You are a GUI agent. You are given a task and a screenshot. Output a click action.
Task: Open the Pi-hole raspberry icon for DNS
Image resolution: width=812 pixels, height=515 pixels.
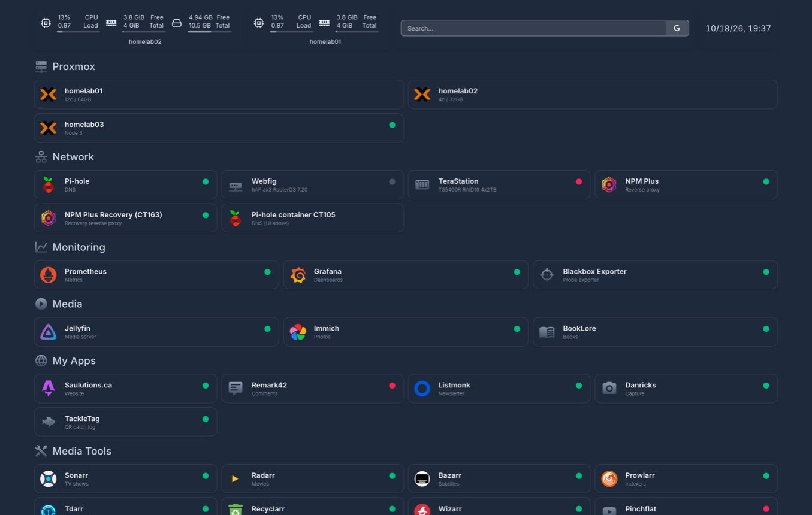point(49,185)
